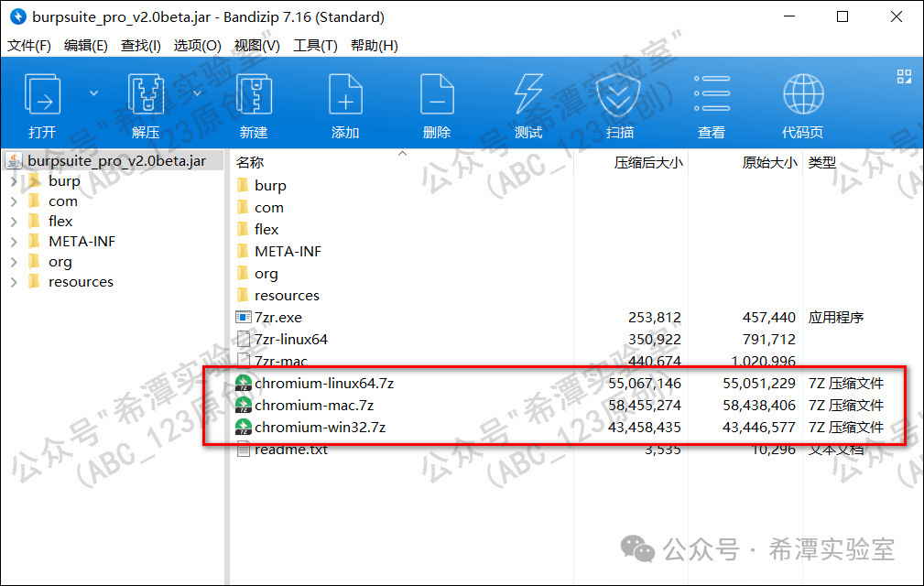Open the 文件(F) menu
The image size is (924, 586).
click(29, 46)
